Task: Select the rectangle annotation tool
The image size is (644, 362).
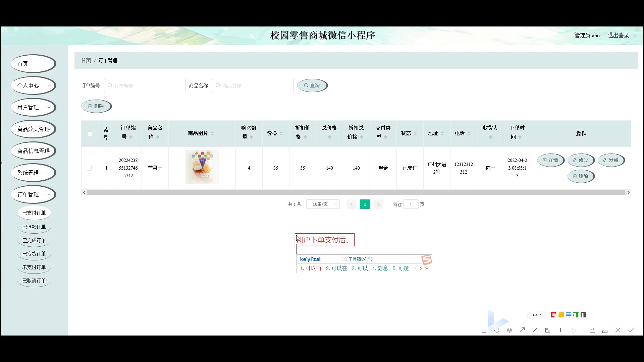Action: coord(484,330)
